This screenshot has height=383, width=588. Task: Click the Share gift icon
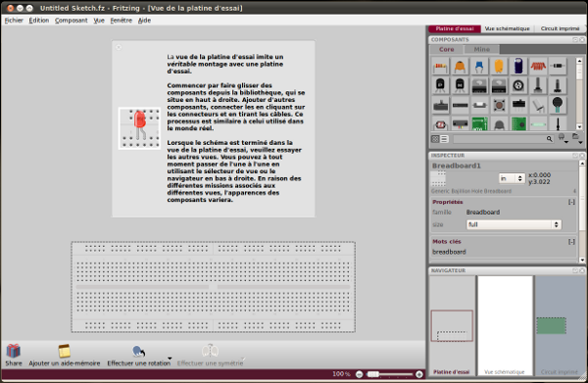(14, 352)
